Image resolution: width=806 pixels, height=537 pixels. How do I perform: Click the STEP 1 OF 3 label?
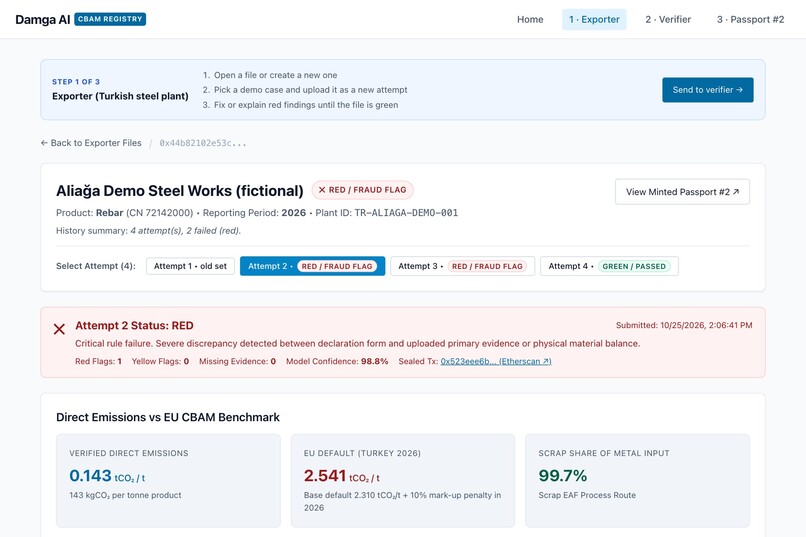tap(76, 82)
